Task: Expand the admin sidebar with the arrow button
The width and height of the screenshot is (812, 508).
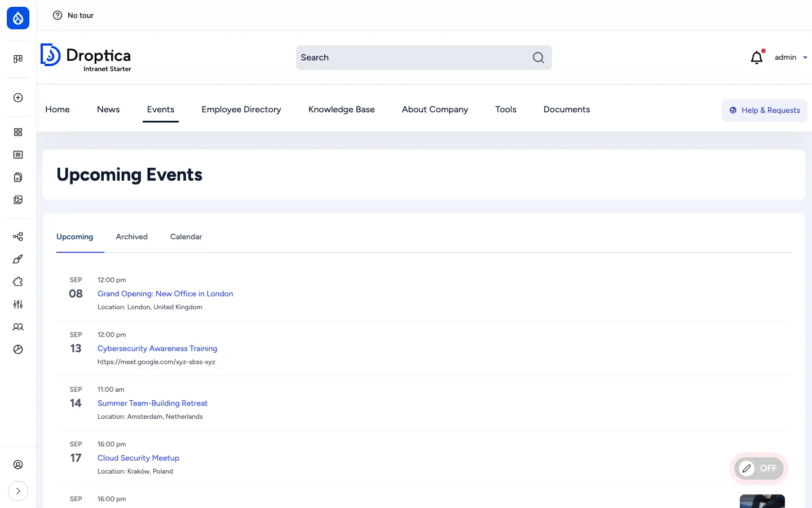Action: 18,491
